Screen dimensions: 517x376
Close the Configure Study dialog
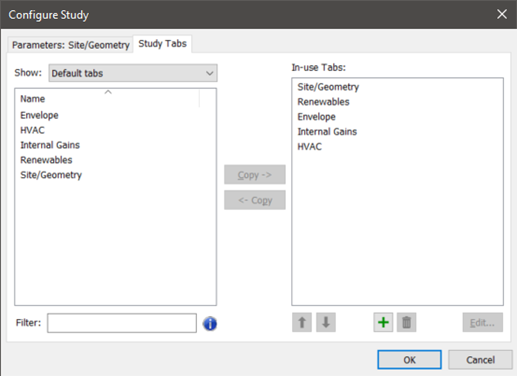pyautogui.click(x=502, y=14)
